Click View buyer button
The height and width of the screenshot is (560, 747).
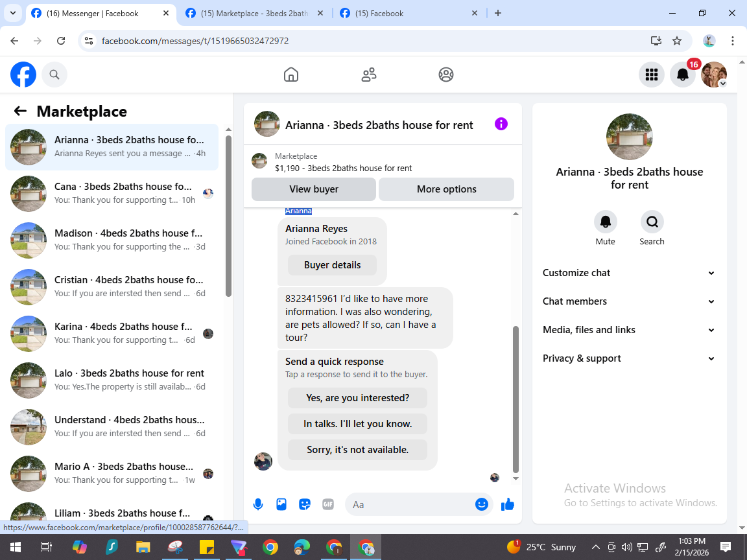click(x=313, y=189)
